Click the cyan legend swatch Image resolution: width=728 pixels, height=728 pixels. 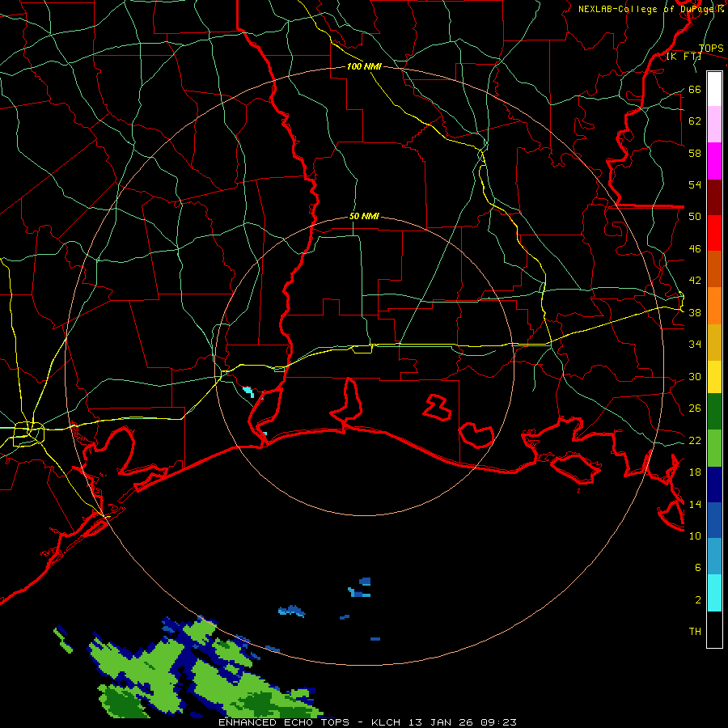point(714,593)
